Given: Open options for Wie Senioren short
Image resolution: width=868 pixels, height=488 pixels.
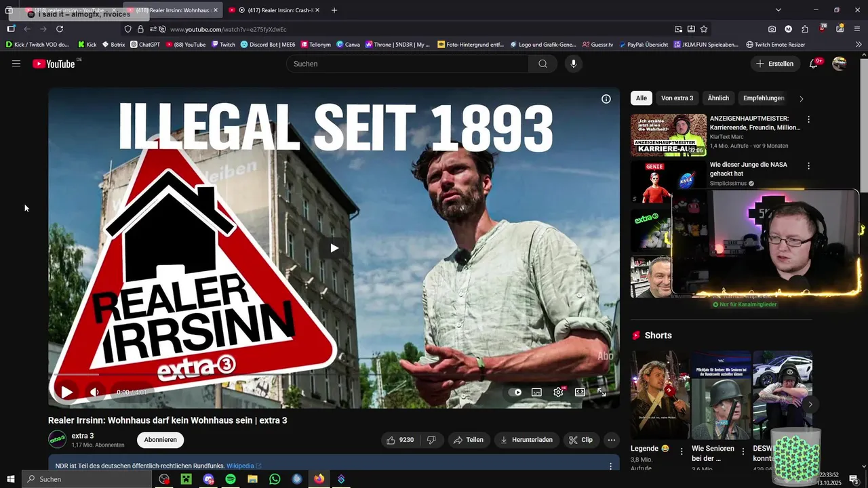Looking at the screenshot, I should coord(743,451).
